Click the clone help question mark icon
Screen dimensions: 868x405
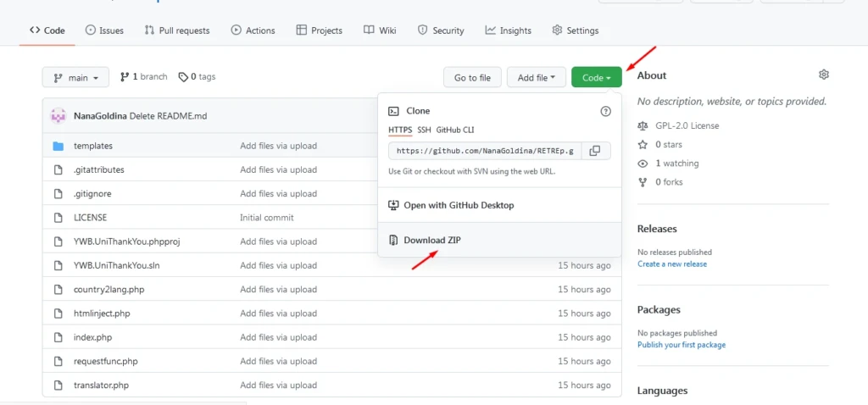[x=605, y=111]
